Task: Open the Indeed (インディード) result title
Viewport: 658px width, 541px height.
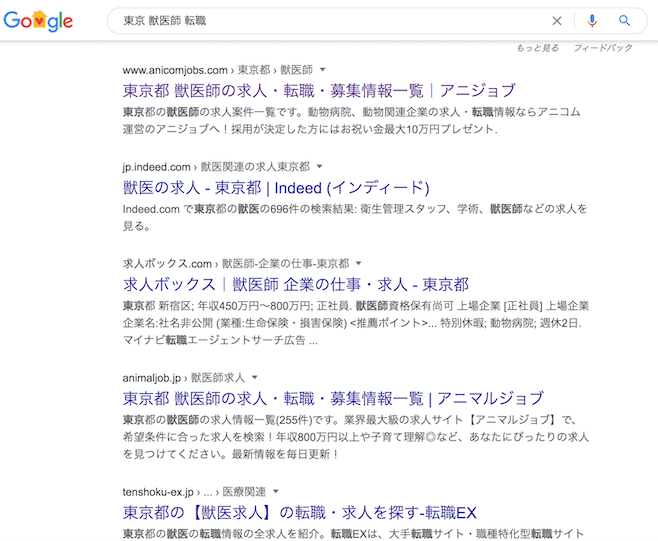Action: pyautogui.click(x=276, y=188)
